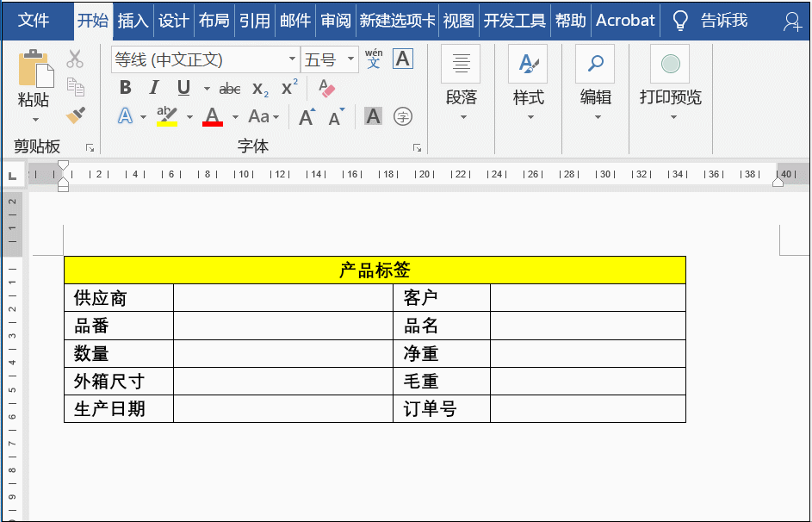Image resolution: width=812 pixels, height=522 pixels.
Task: Click the ruler tab selector icon
Action: pos(13,176)
